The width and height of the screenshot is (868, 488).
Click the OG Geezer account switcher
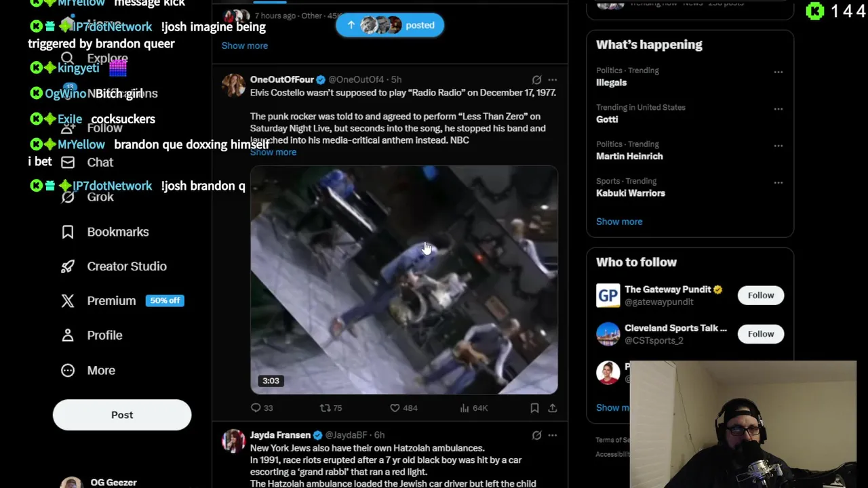(x=113, y=482)
